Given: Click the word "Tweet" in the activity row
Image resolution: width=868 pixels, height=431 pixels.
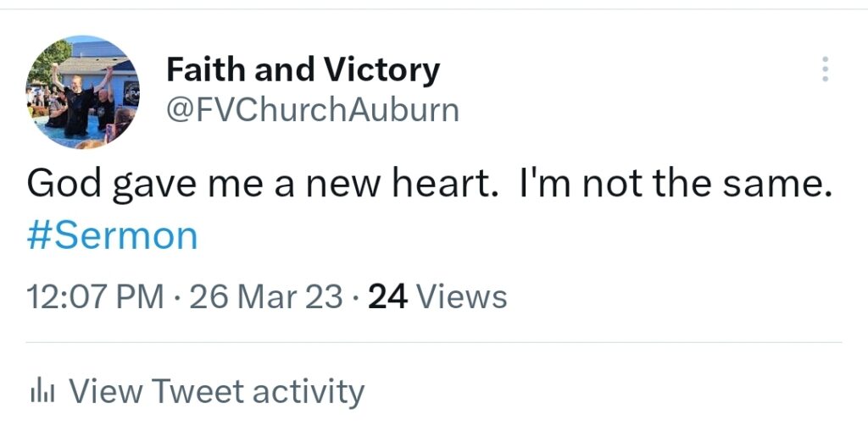Looking at the screenshot, I should tap(197, 390).
